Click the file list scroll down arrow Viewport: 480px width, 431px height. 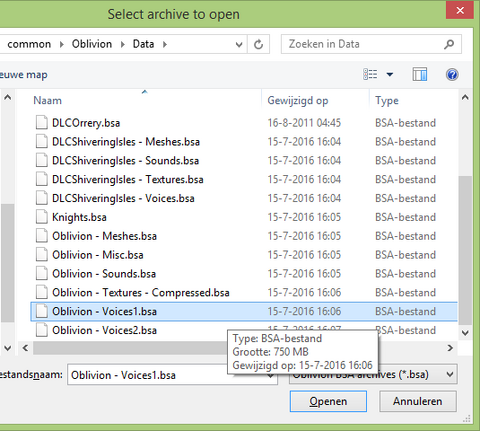[x=465, y=332]
